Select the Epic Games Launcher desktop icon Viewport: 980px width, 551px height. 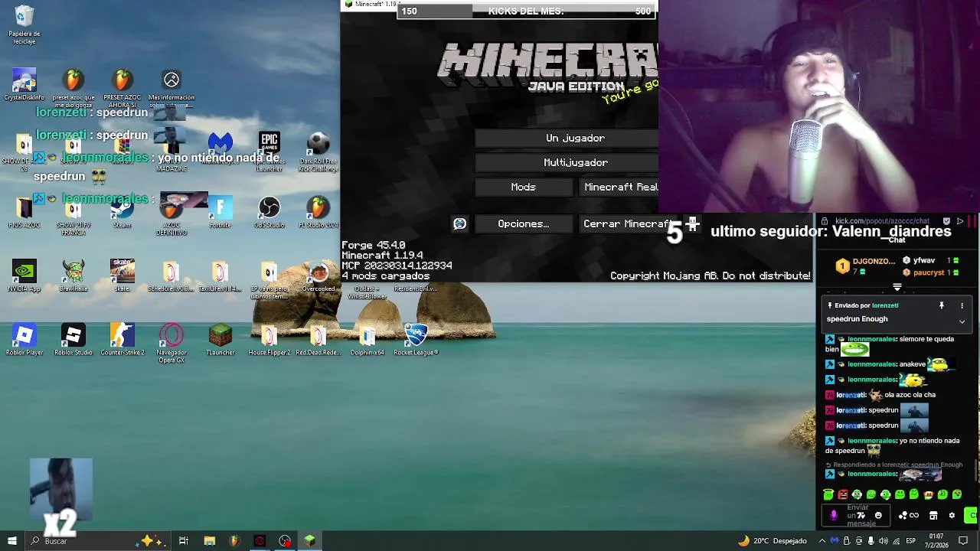269,151
